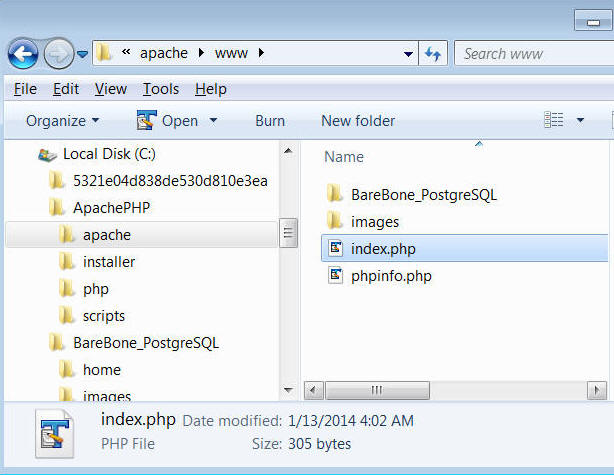The image size is (614, 475).
Task: Select the php folder in tree
Action: point(96,289)
